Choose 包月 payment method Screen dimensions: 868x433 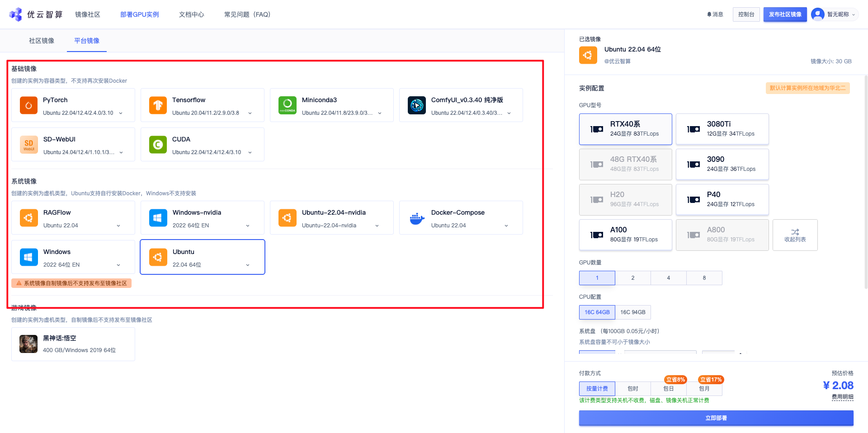click(704, 389)
